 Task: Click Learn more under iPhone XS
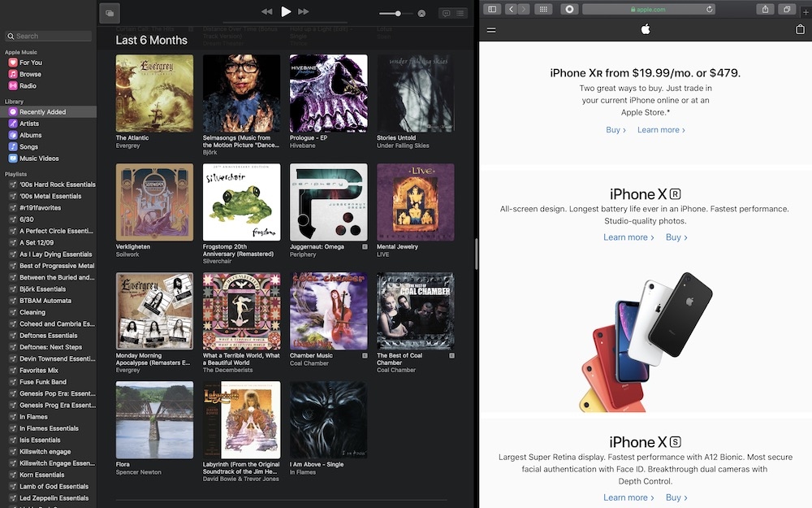coord(628,497)
